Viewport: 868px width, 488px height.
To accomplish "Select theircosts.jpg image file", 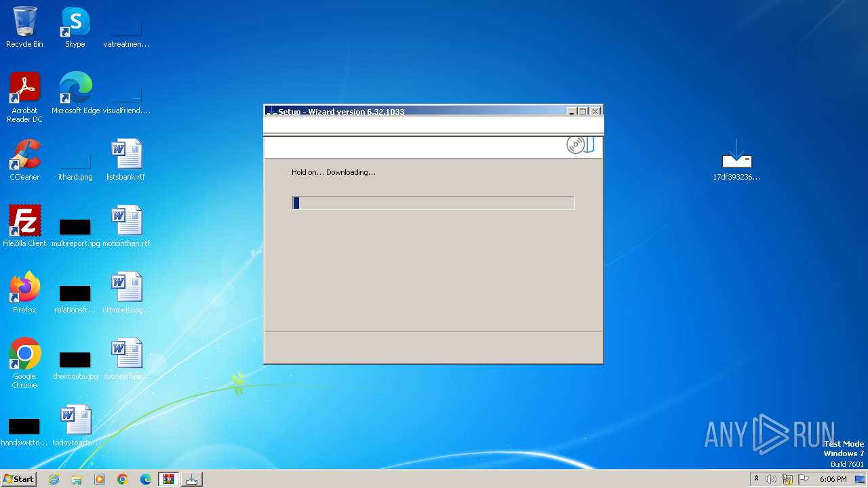I will point(75,365).
